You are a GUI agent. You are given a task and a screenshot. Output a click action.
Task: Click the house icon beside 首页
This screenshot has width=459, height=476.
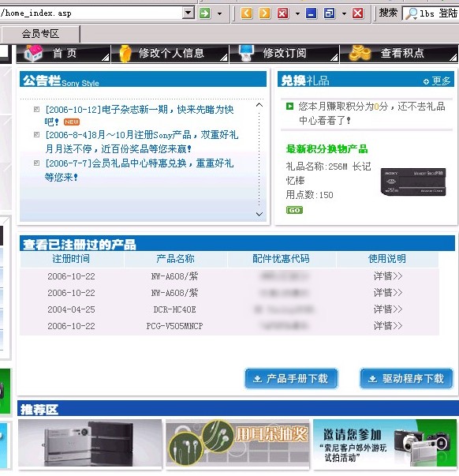tap(33, 53)
